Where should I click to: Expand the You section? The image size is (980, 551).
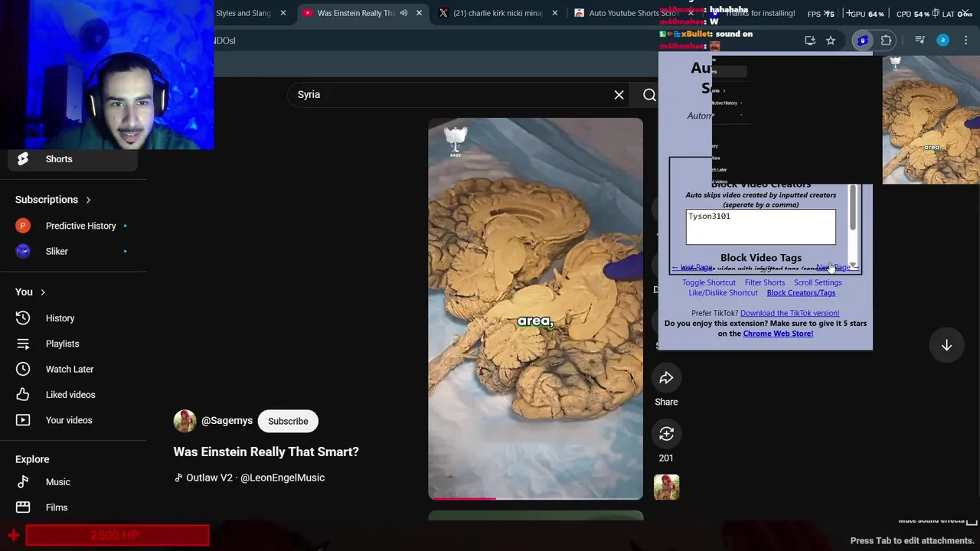(x=31, y=292)
